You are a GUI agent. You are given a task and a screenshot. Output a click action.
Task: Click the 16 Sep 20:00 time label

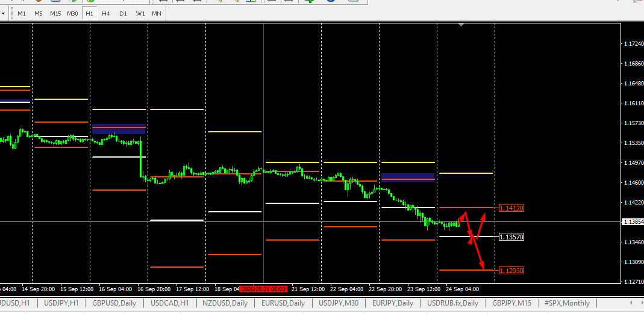(x=154, y=289)
